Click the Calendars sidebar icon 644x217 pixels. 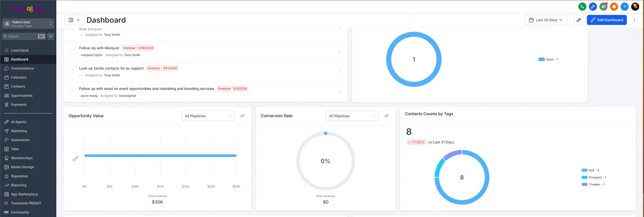(x=6, y=77)
